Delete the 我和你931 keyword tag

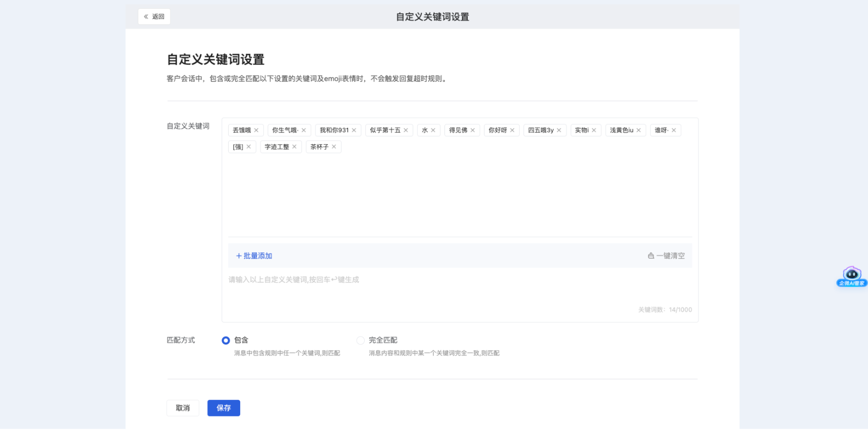coord(354,130)
